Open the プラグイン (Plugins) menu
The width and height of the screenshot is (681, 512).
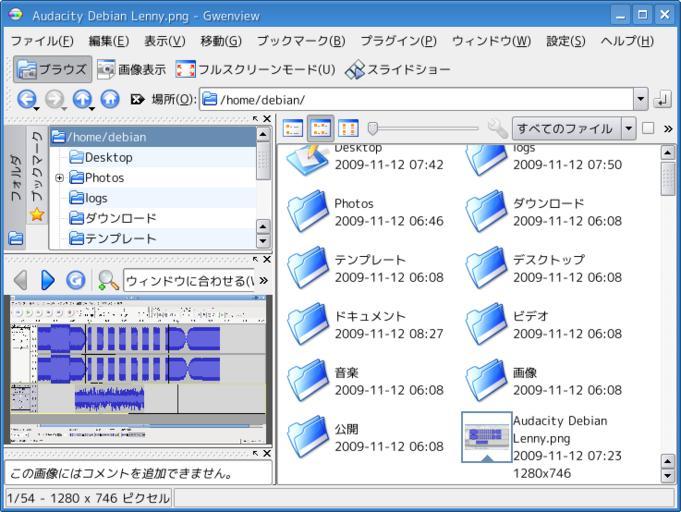[399, 40]
